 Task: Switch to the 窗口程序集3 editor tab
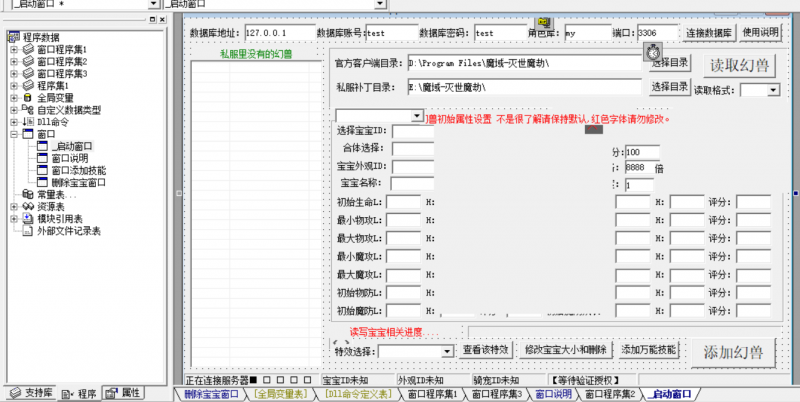point(496,394)
